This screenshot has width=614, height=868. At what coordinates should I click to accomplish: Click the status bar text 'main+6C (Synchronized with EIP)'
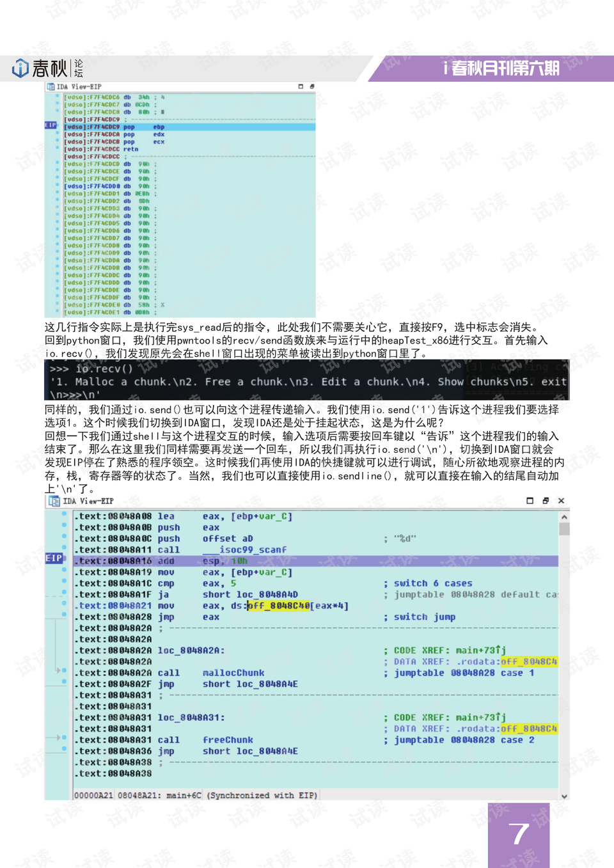(x=242, y=796)
